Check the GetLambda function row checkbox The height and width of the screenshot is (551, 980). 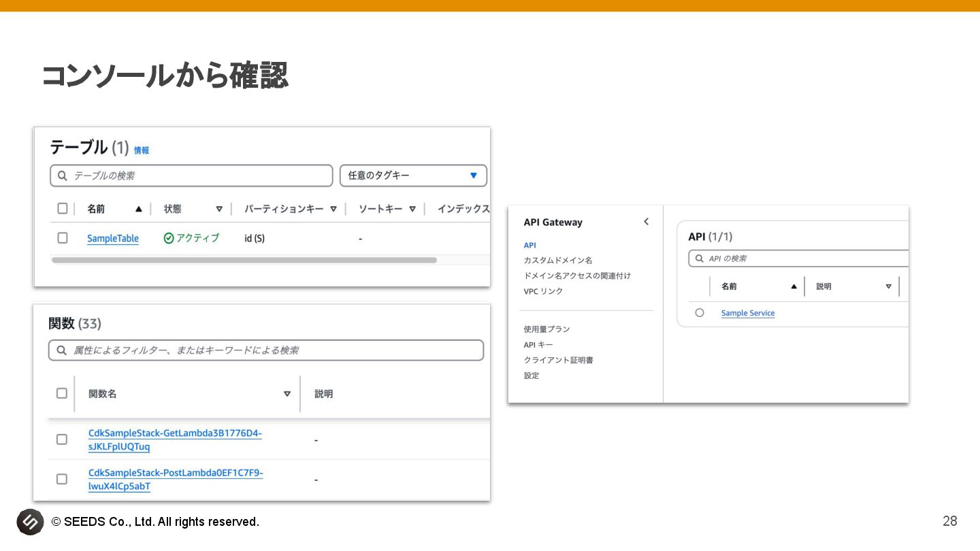tap(62, 439)
